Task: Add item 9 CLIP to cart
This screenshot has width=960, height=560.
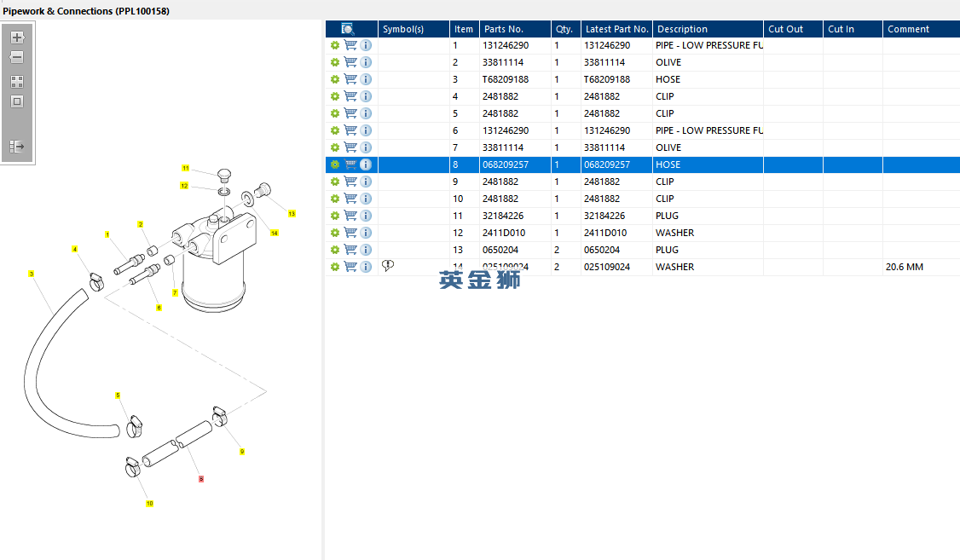Action: click(x=350, y=182)
